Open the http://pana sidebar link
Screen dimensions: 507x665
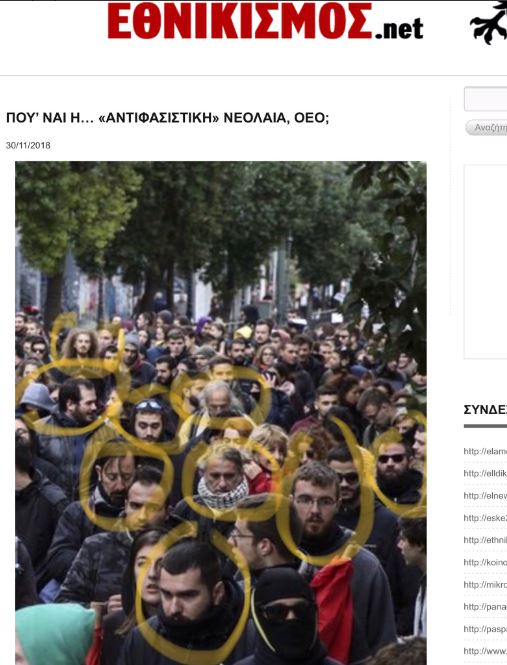pos(485,607)
